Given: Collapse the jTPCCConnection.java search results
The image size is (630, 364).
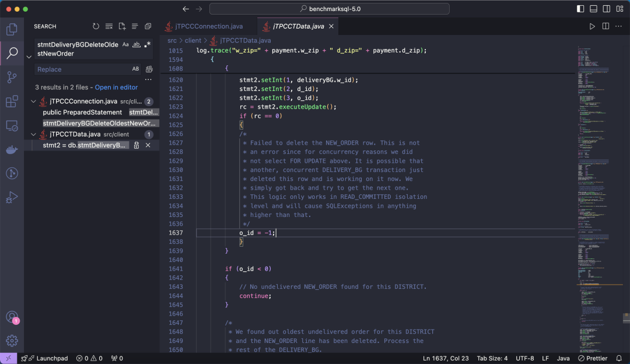Looking at the screenshot, I should tap(34, 101).
